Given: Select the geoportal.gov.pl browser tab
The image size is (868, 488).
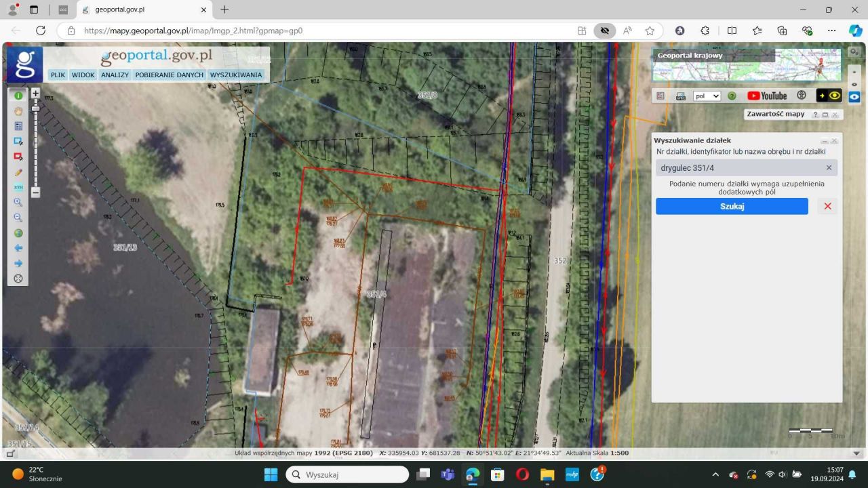Looking at the screenshot, I should pos(143,9).
